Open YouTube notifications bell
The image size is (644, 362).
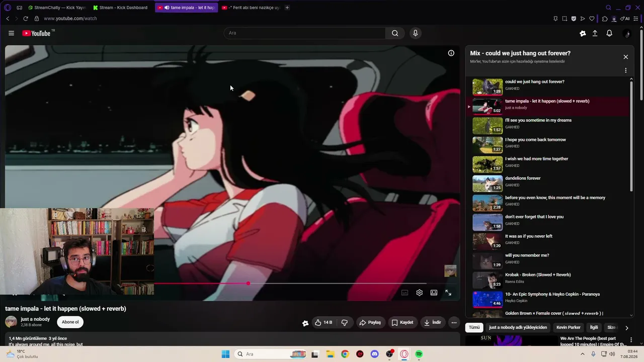[609, 33]
